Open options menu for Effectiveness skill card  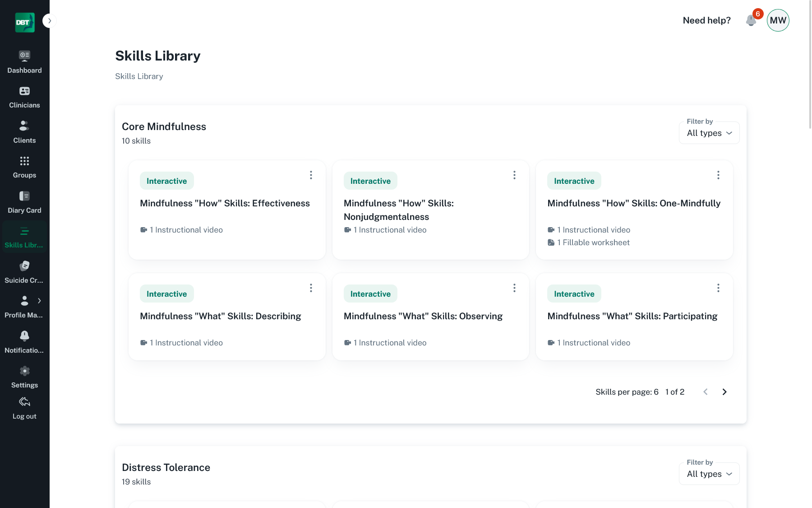[311, 175]
